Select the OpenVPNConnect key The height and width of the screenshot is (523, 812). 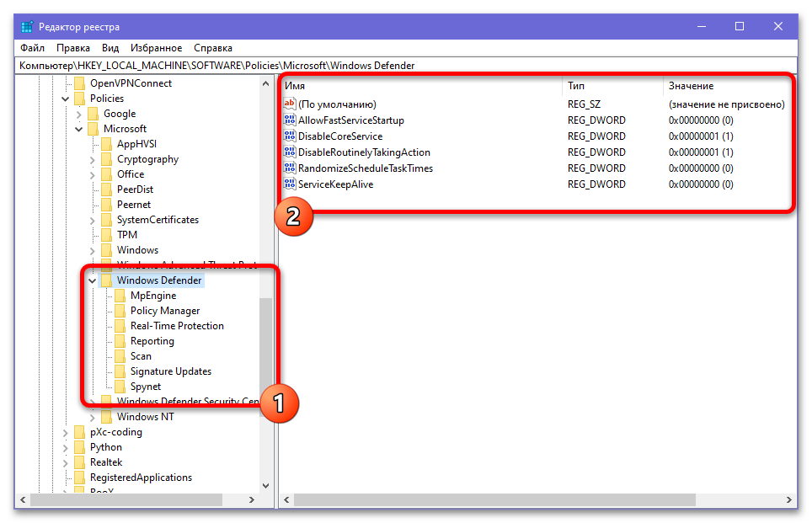pos(131,83)
